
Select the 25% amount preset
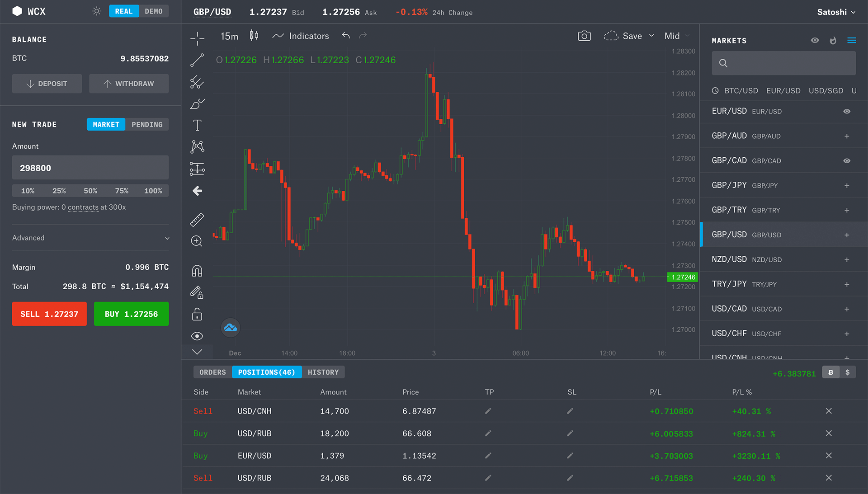(x=59, y=190)
